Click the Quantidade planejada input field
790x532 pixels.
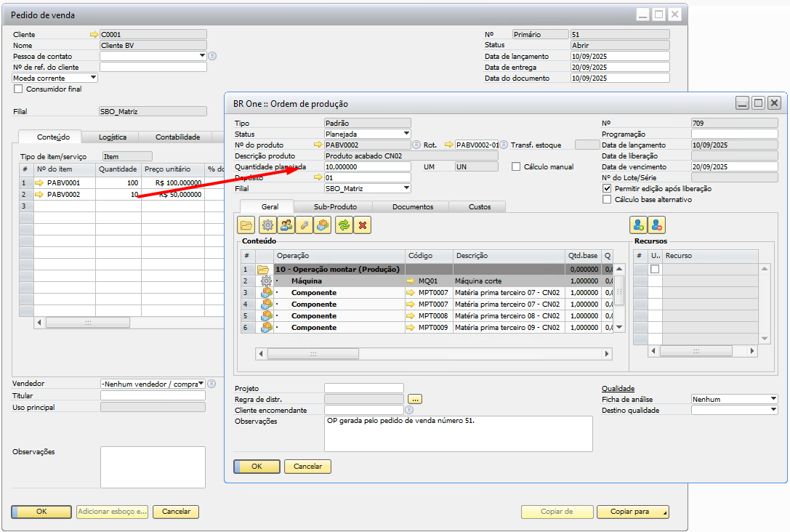coord(367,166)
